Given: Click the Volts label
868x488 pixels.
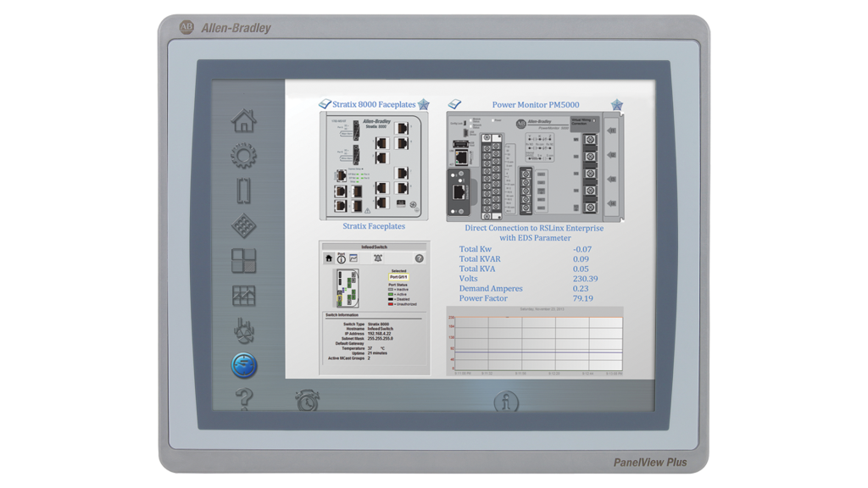Looking at the screenshot, I should coord(468,279).
